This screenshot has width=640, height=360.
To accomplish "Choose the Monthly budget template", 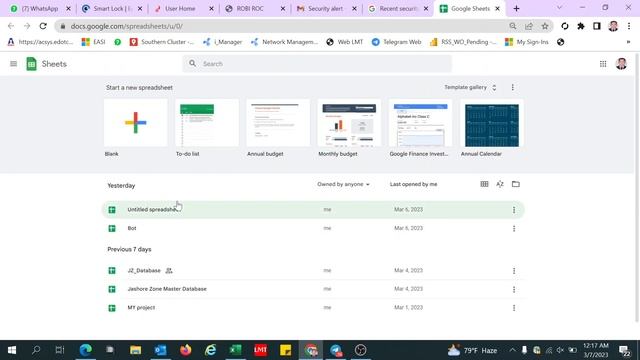I will coord(349,123).
